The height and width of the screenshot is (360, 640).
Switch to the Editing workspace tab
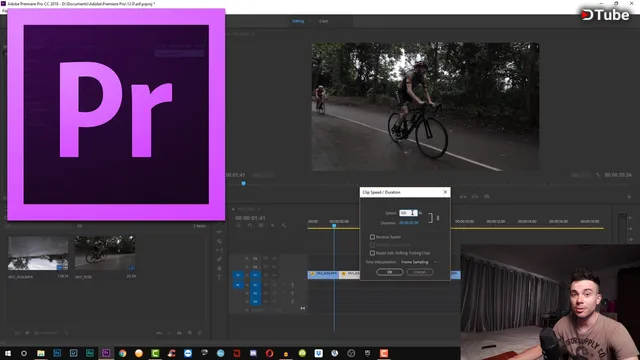(x=298, y=21)
